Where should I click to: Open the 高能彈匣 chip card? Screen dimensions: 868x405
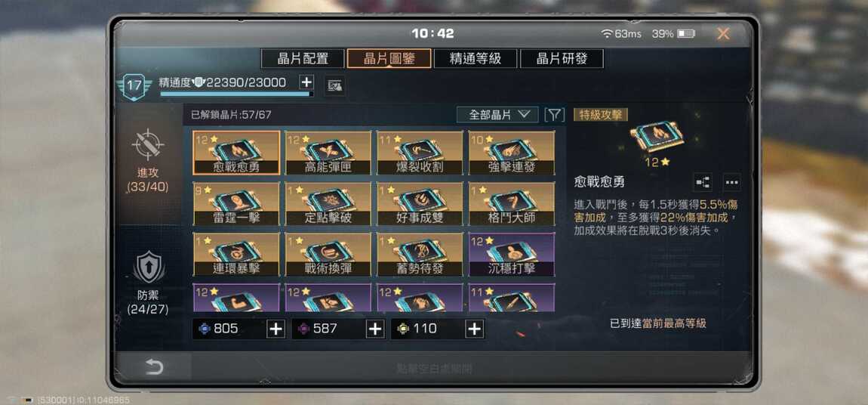[x=328, y=153]
